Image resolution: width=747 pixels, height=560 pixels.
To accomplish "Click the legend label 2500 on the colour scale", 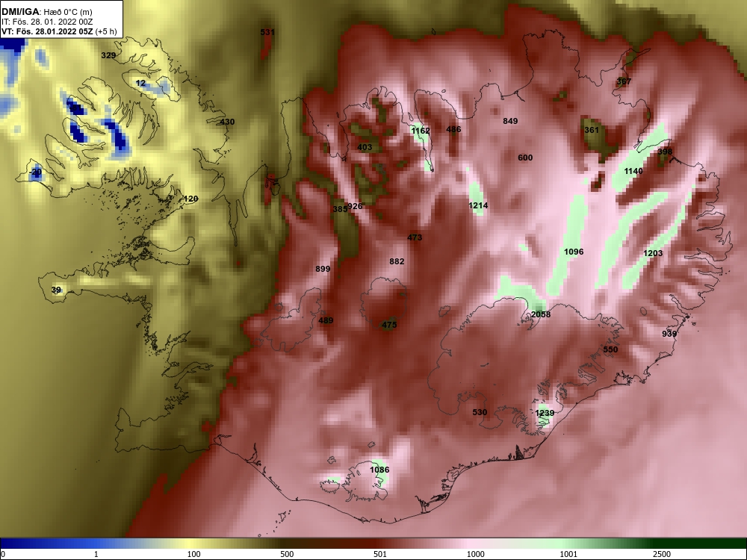I will point(662,554).
